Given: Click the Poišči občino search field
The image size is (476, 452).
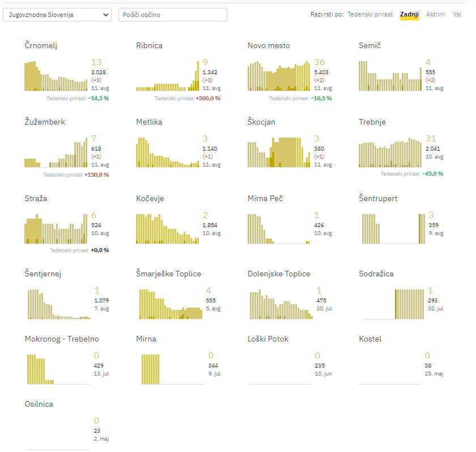Looking at the screenshot, I should point(172,15).
